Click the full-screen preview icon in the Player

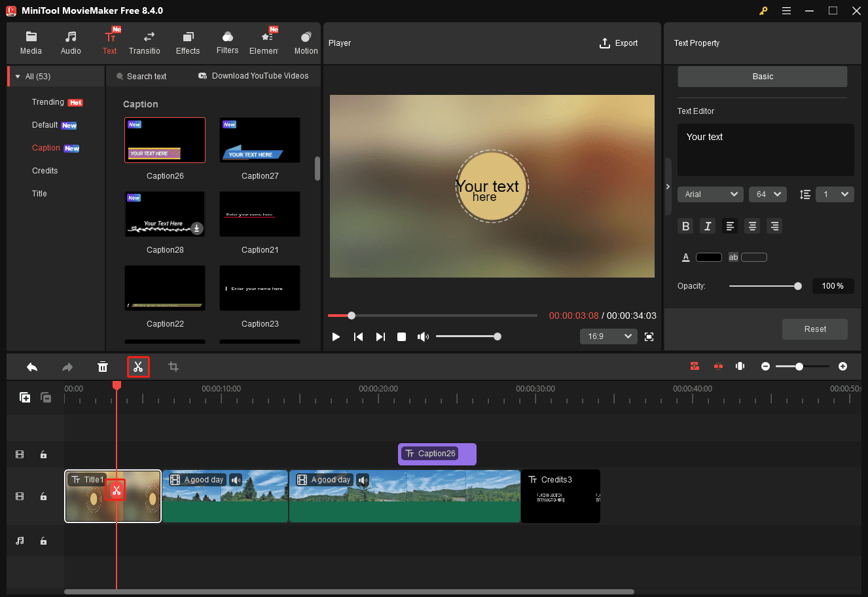(649, 336)
